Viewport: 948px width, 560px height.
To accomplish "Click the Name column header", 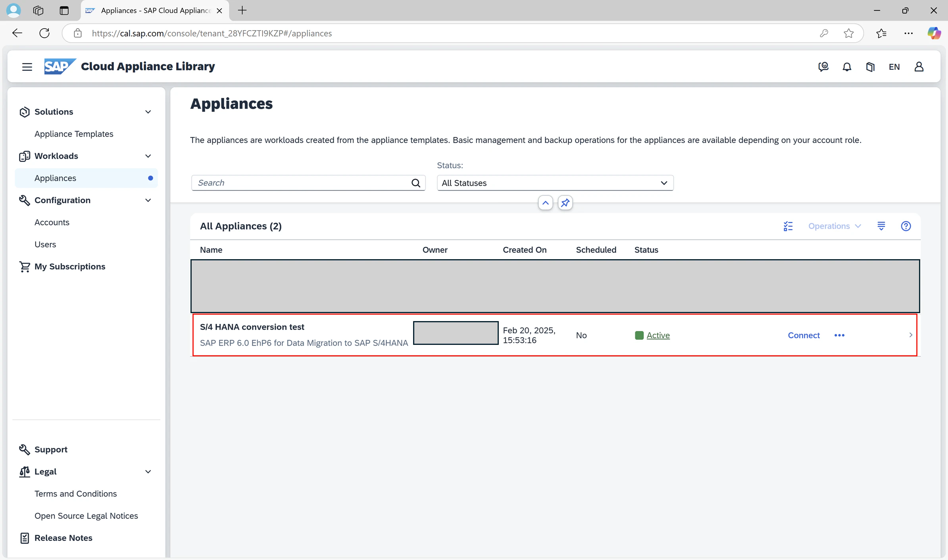I will click(x=211, y=250).
